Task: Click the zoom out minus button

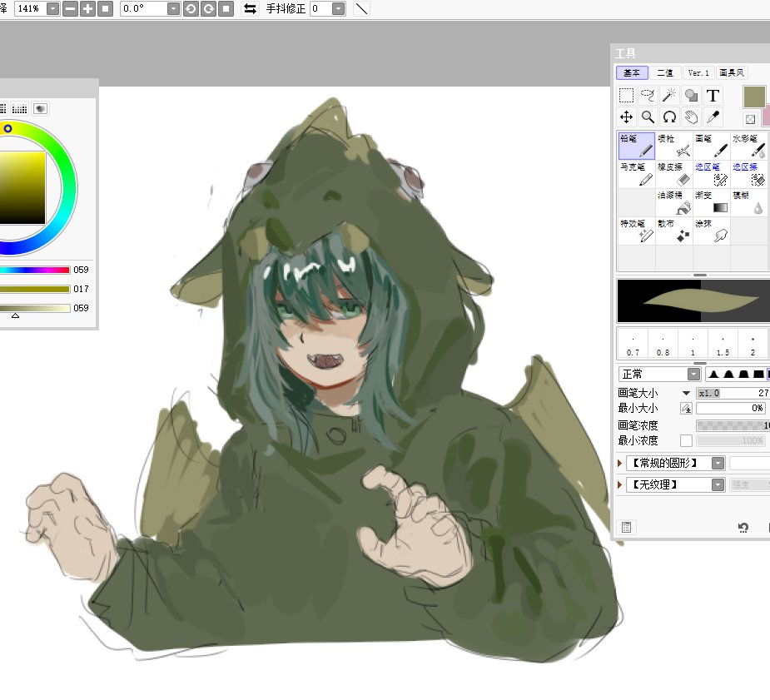Action: coord(70,9)
